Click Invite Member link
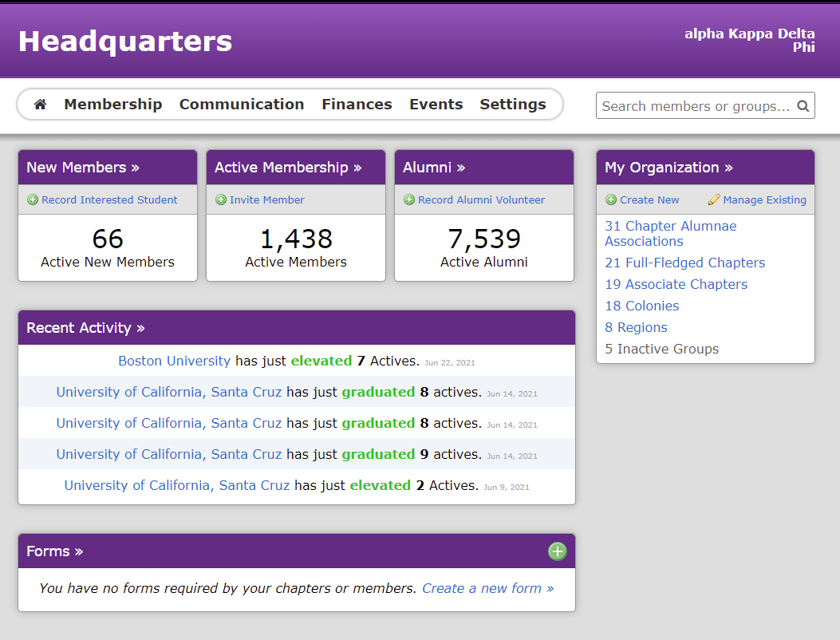This screenshot has height=640, width=840. tap(266, 200)
